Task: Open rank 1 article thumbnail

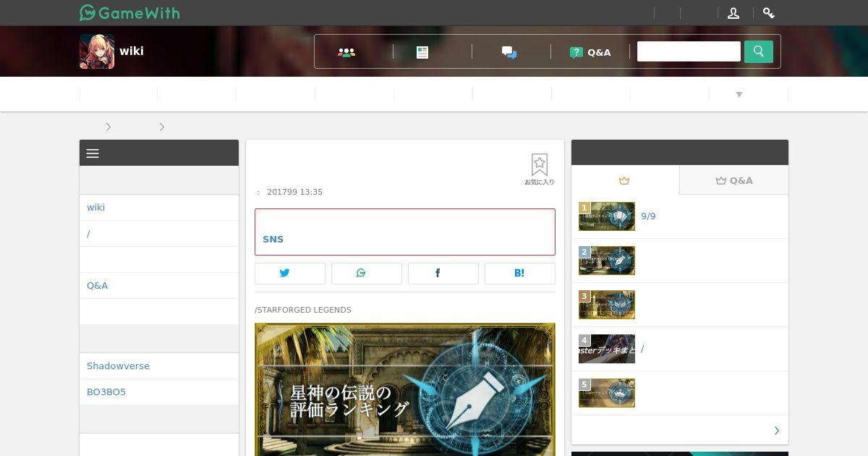Action: click(607, 216)
